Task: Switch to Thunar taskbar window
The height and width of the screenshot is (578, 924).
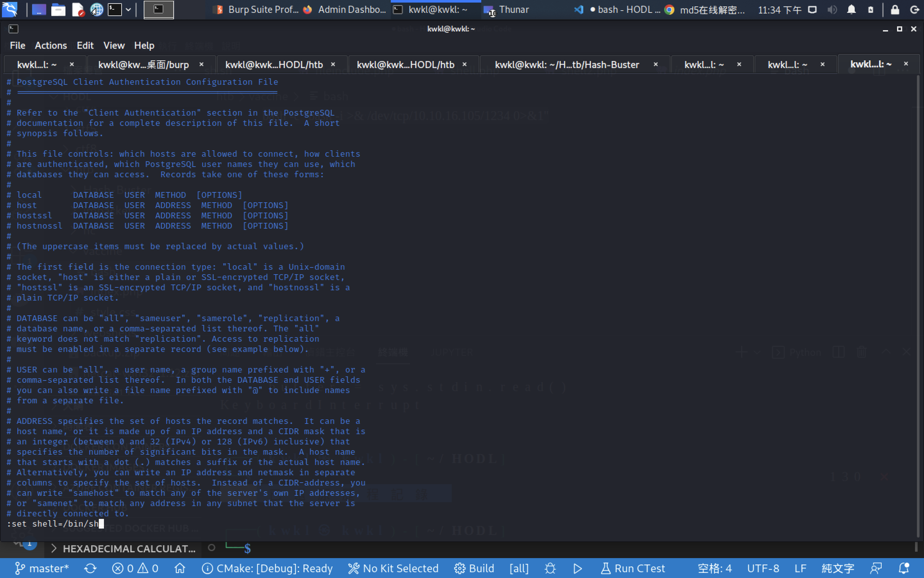Action: 506,10
